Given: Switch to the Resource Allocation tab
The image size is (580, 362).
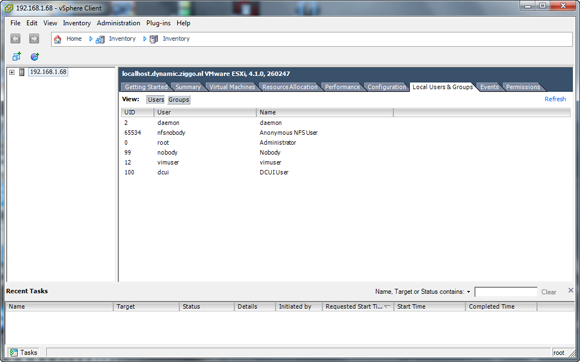Looking at the screenshot, I should 290,87.
